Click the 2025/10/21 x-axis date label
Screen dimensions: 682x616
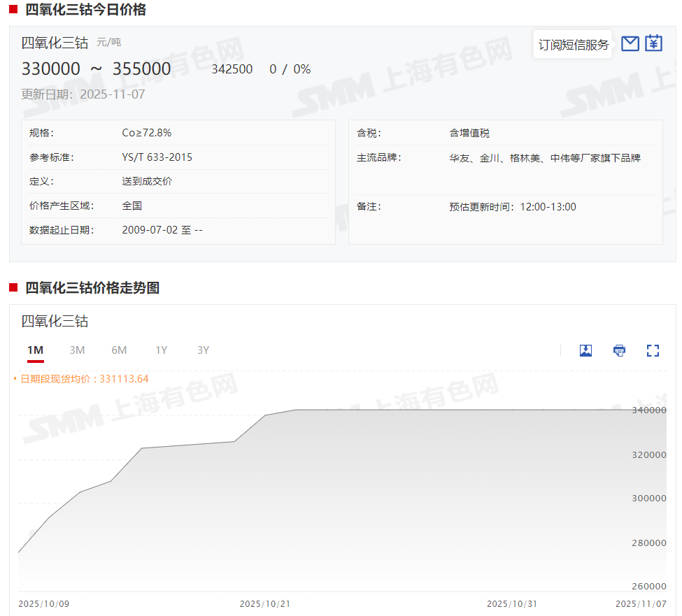point(264,603)
